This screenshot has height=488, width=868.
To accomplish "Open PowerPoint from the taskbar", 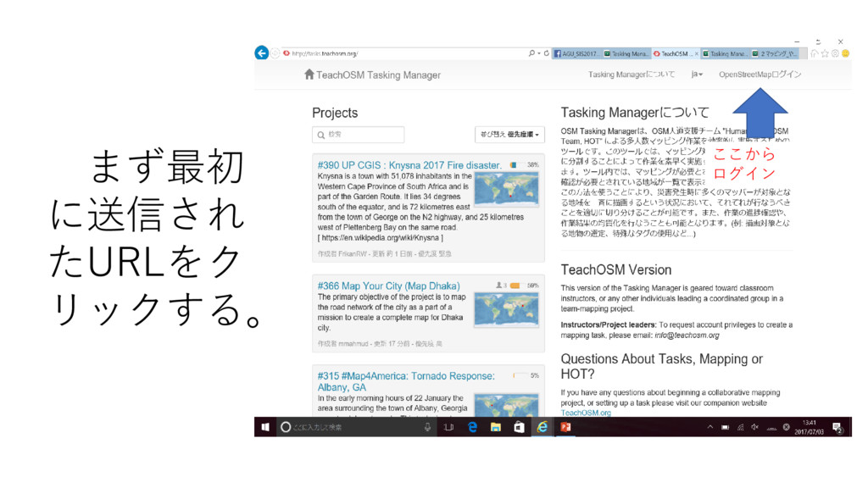I will 565,427.
